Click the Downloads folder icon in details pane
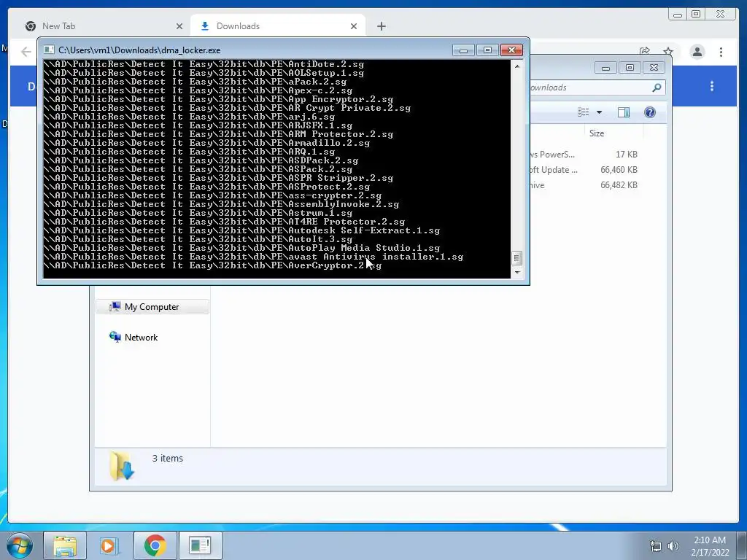747x560 pixels. pyautogui.click(x=122, y=466)
